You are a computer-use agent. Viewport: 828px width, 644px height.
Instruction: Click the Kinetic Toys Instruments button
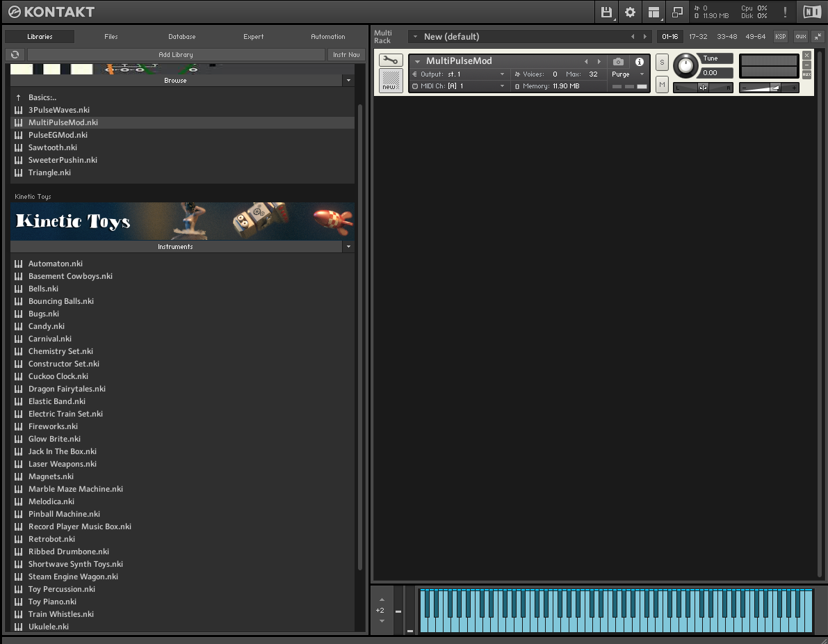click(176, 247)
